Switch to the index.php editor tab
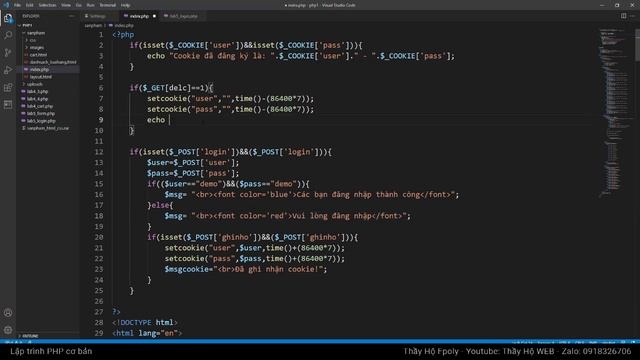 pyautogui.click(x=139, y=16)
